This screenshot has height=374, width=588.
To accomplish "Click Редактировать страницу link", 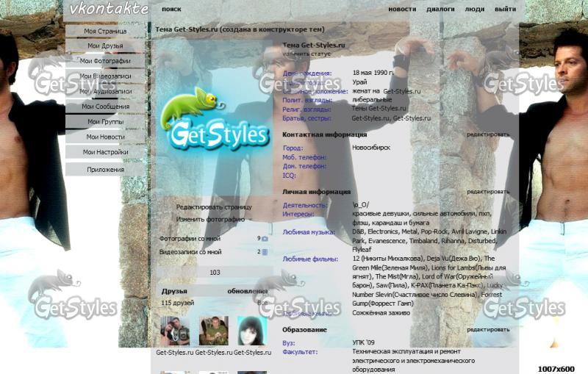I will point(214,207).
